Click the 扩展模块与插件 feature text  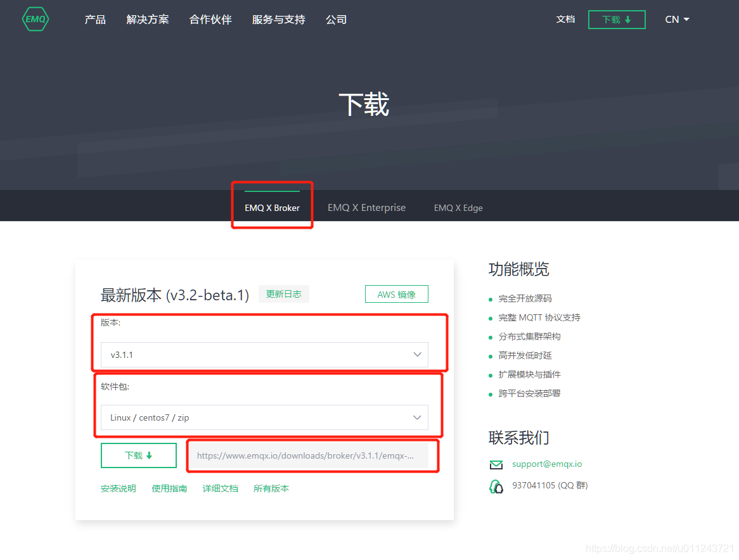click(x=529, y=374)
